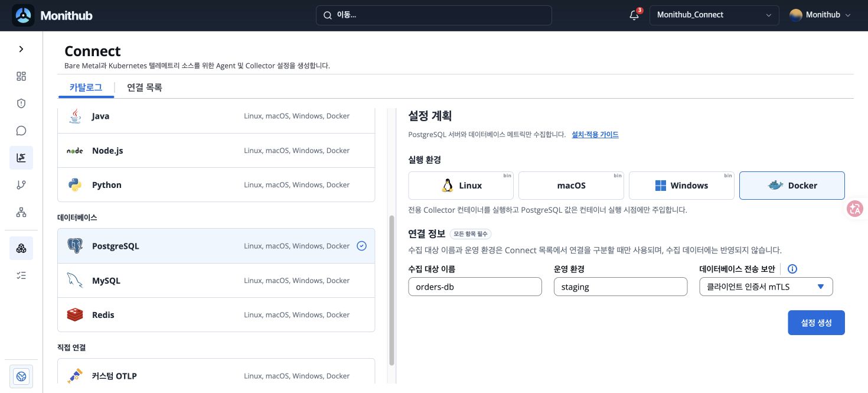Click the PostgreSQL elephant icon
Image resolution: width=868 pixels, height=393 pixels.
pos(75,246)
